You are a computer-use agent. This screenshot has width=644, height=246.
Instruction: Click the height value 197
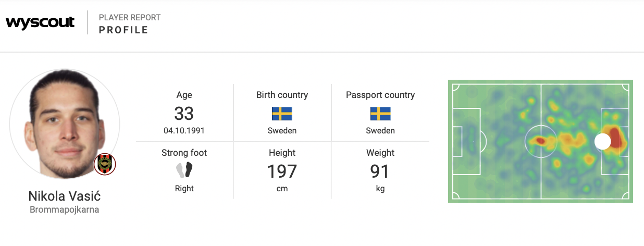(x=282, y=171)
